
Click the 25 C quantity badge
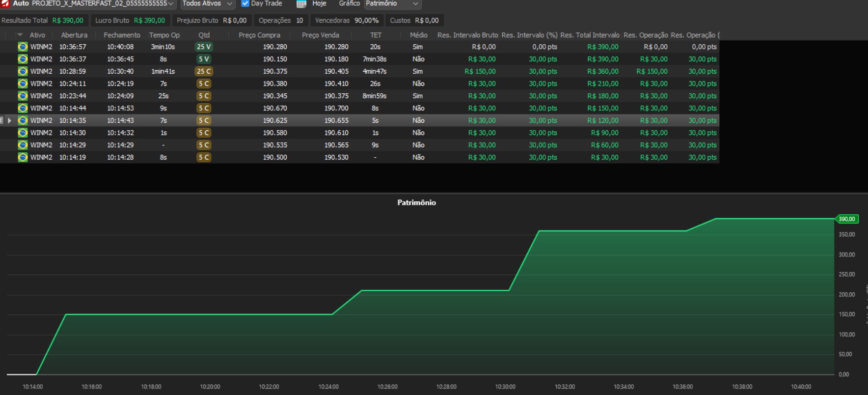coord(204,71)
